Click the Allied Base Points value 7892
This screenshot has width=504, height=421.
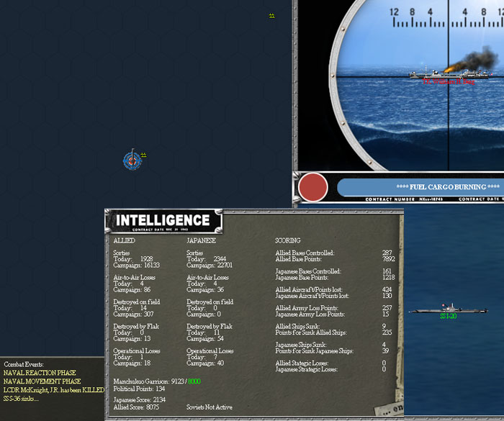[x=389, y=259]
